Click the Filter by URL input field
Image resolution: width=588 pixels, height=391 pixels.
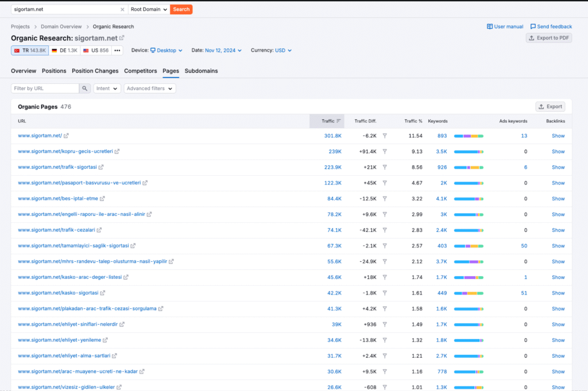click(45, 88)
